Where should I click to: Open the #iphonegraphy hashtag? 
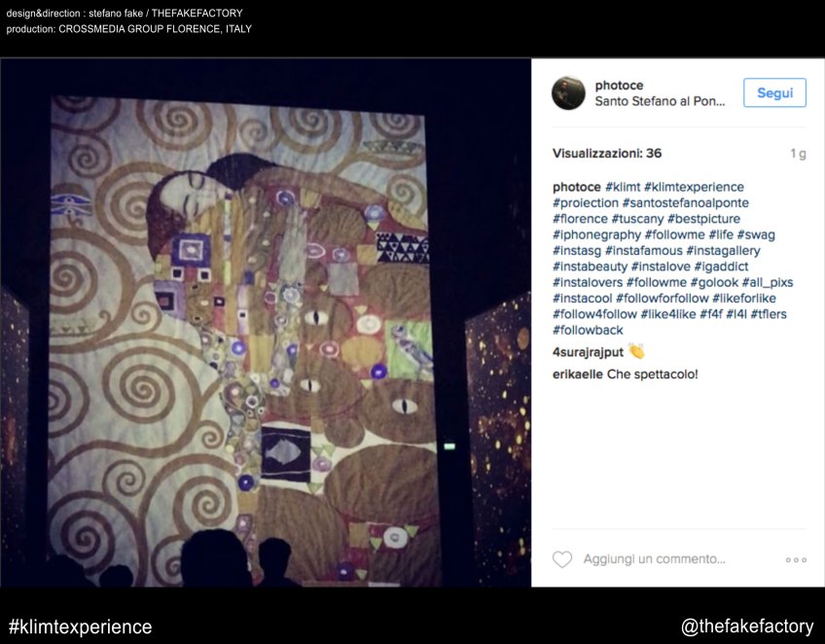596,234
